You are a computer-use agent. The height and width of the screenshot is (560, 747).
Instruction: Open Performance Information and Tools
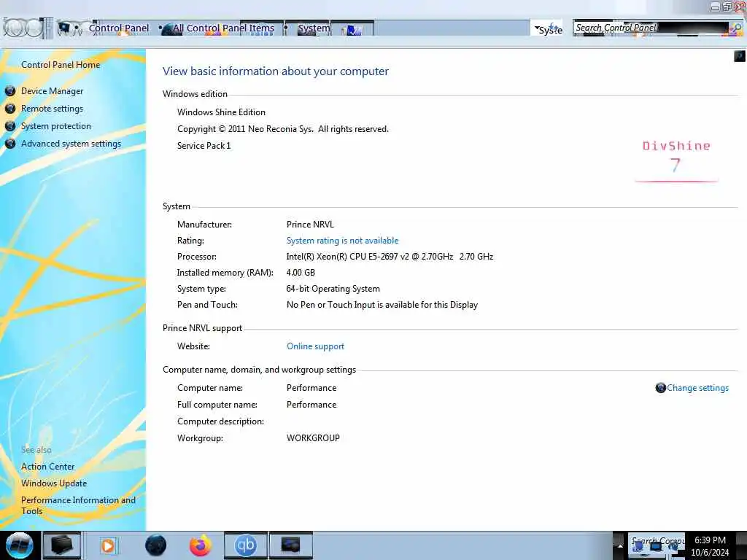click(x=78, y=506)
